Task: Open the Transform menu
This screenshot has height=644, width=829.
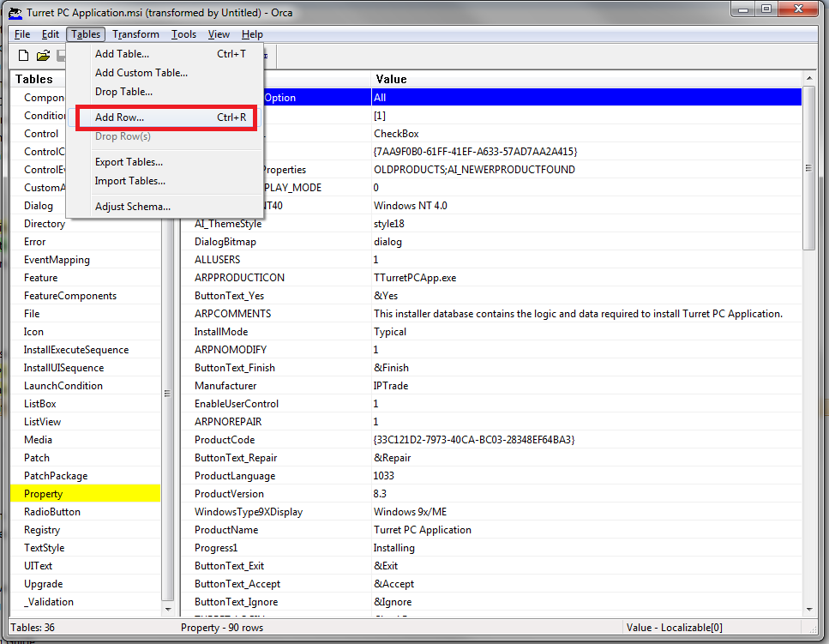Action: 135,34
